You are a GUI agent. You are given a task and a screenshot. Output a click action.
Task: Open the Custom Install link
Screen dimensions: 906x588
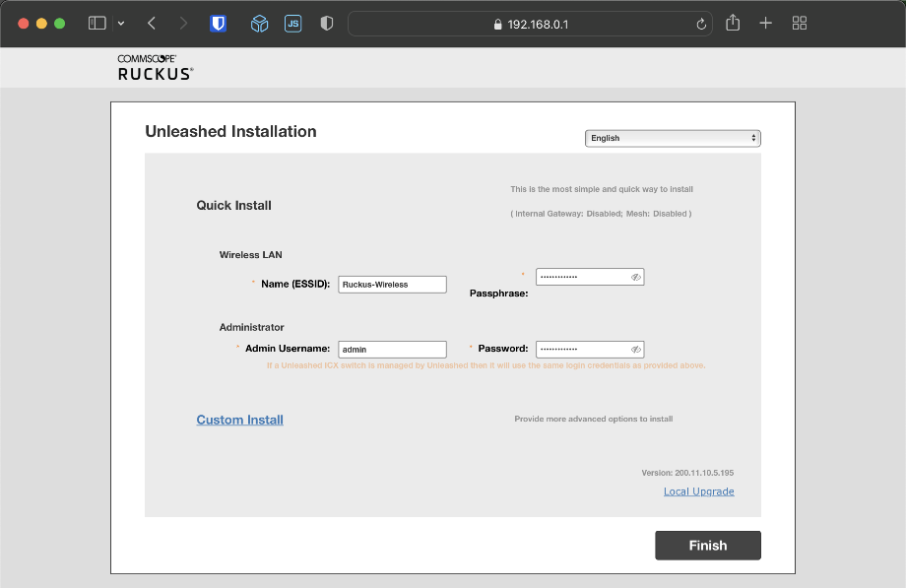(239, 420)
